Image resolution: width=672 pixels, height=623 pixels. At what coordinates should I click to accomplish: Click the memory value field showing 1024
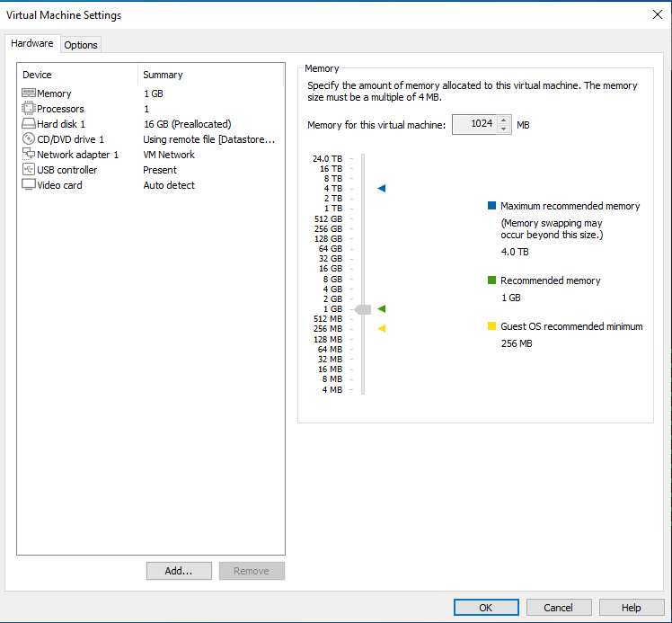click(474, 124)
